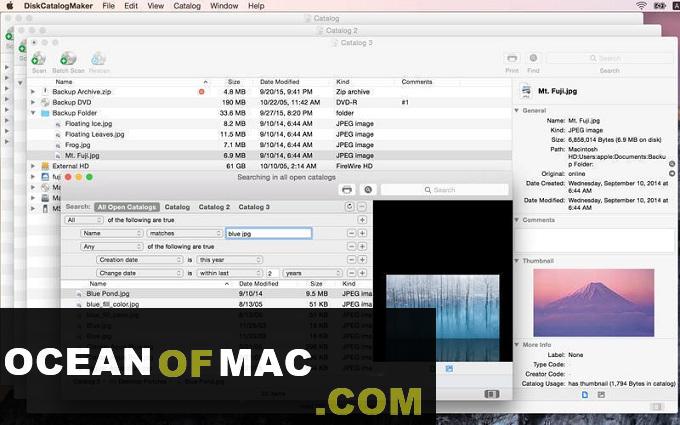This screenshot has height=425, width=680.
Task: Click the reload arrow button next to Catalog 3 scope
Action: point(350,207)
